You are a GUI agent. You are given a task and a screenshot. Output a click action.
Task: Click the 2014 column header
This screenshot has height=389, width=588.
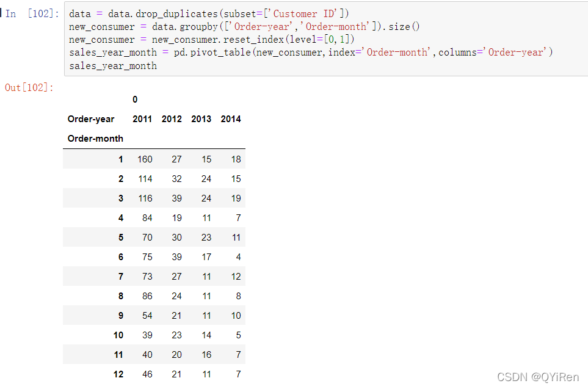(231, 119)
